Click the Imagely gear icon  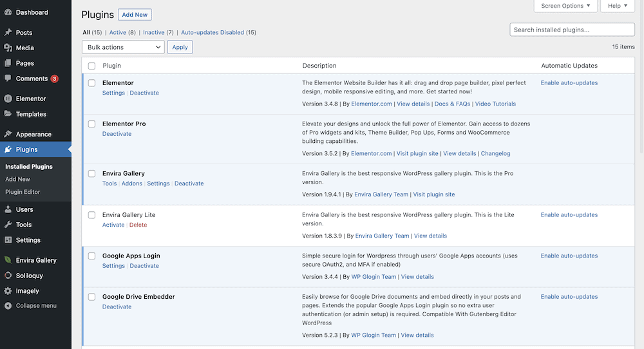click(x=8, y=290)
